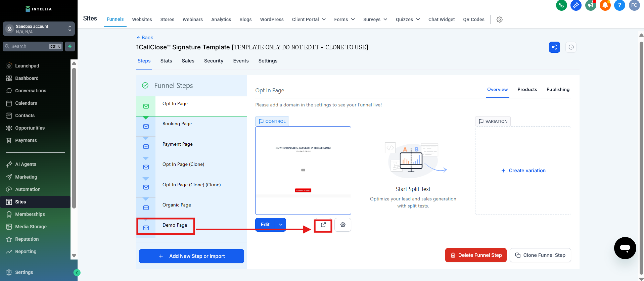This screenshot has width=644, height=281.
Task: Click the Create variation link
Action: point(523,171)
